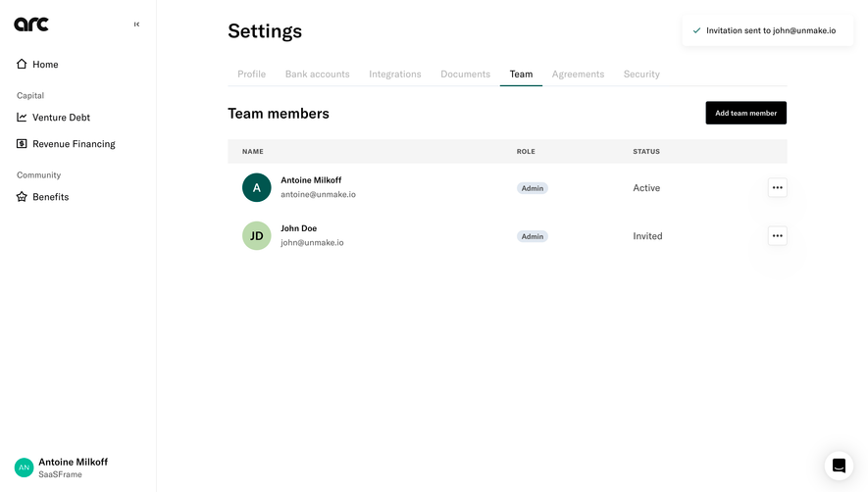This screenshot has width=868, height=492.
Task: Click the Benefits star icon
Action: tap(22, 196)
